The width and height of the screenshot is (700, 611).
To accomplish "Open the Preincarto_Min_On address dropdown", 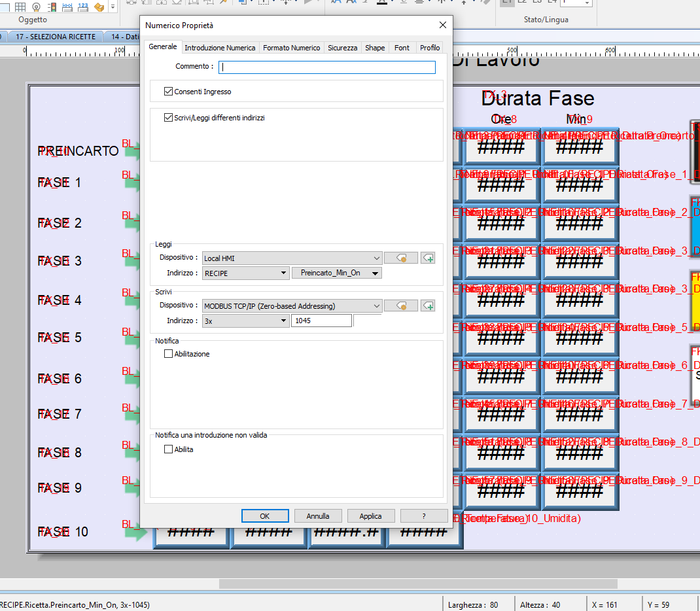I will [375, 273].
